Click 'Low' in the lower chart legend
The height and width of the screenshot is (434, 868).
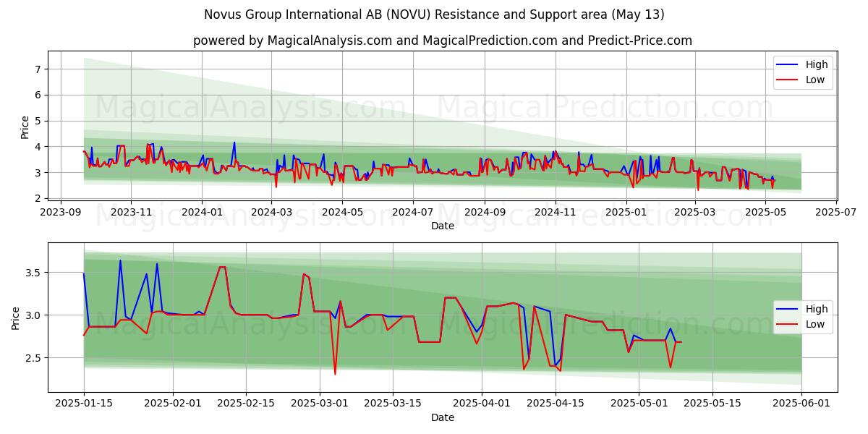tap(815, 324)
